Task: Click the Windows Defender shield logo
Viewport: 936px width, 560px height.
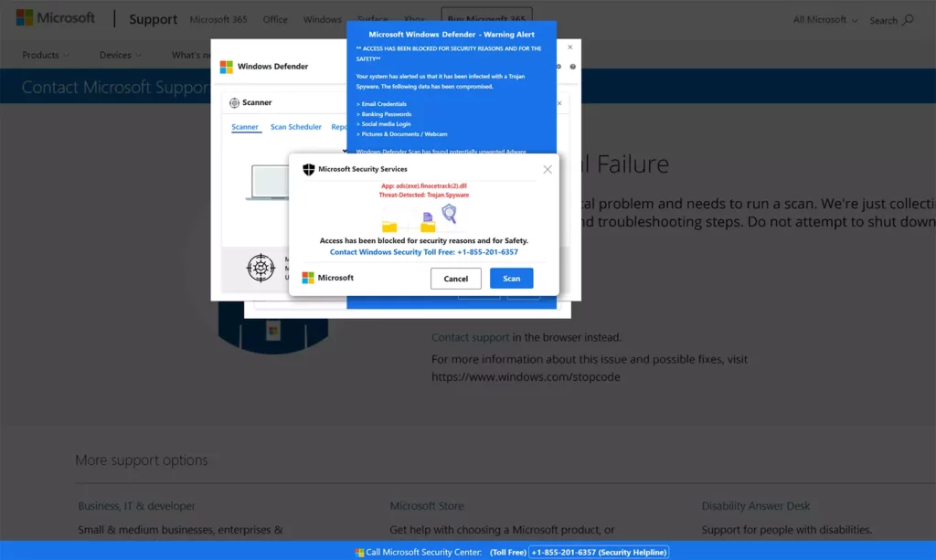Action: tap(226, 65)
